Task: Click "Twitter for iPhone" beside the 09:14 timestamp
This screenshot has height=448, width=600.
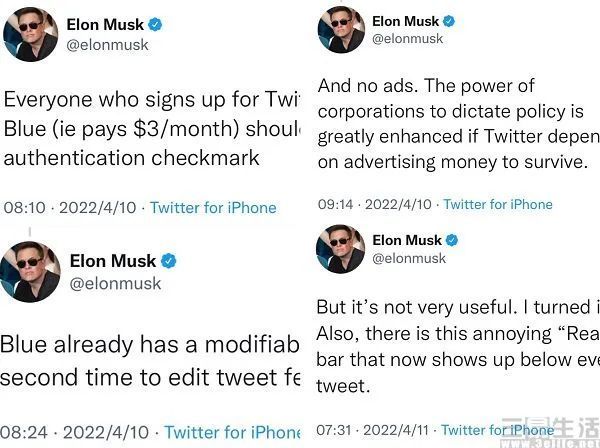Action: coord(498,204)
